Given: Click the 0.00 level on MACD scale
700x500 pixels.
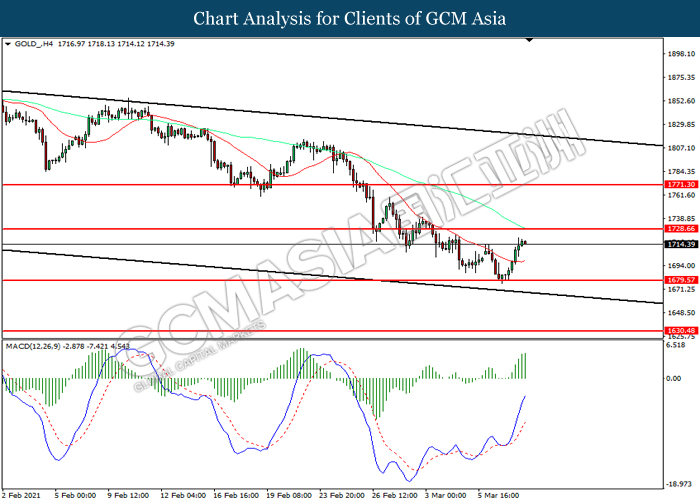Looking at the screenshot, I should (x=676, y=379).
